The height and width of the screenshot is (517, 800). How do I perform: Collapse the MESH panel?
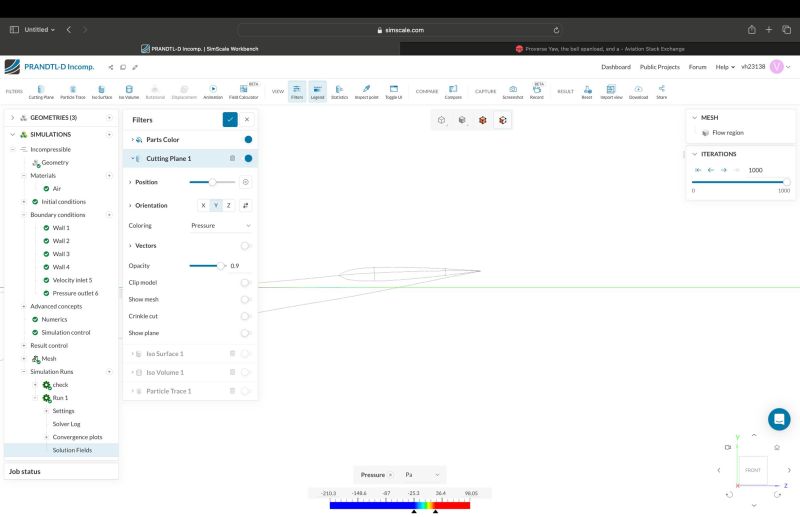click(x=694, y=118)
